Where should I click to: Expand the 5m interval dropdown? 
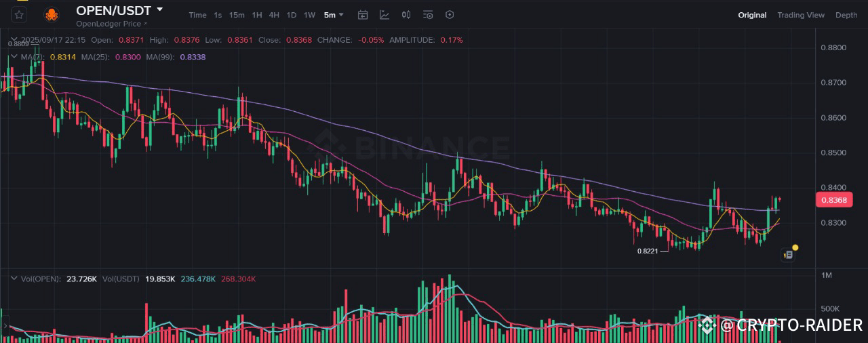334,15
